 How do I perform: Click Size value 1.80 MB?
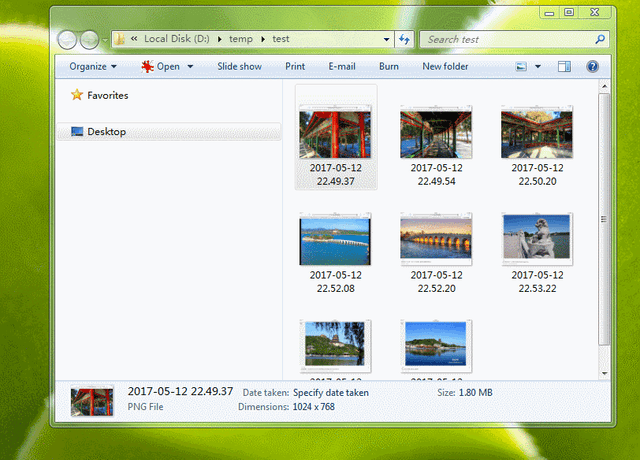pos(476,393)
